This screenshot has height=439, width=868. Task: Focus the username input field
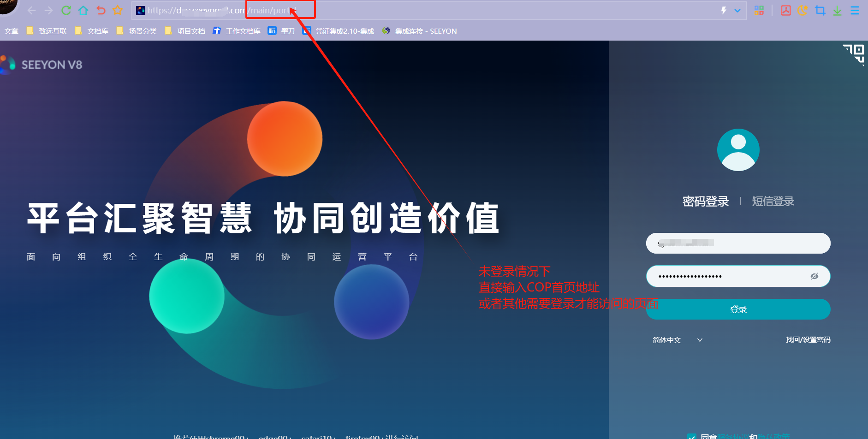(738, 243)
